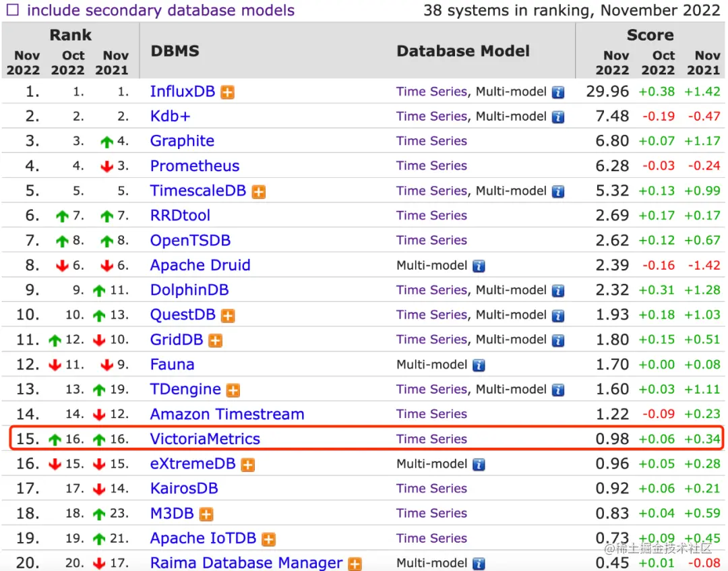Viewport: 728px width, 571px height.
Task: Click info icon in eXtremeDB row
Action: [x=479, y=464]
